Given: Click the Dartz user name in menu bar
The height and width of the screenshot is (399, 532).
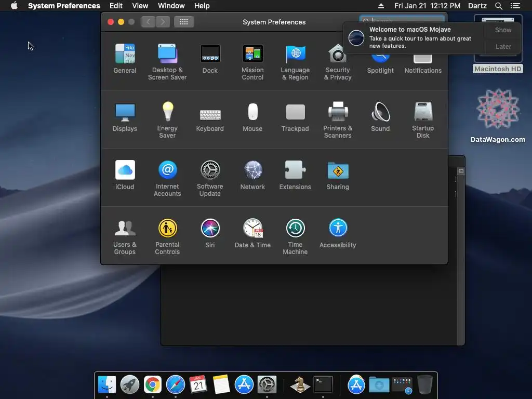Looking at the screenshot, I should coord(477,6).
